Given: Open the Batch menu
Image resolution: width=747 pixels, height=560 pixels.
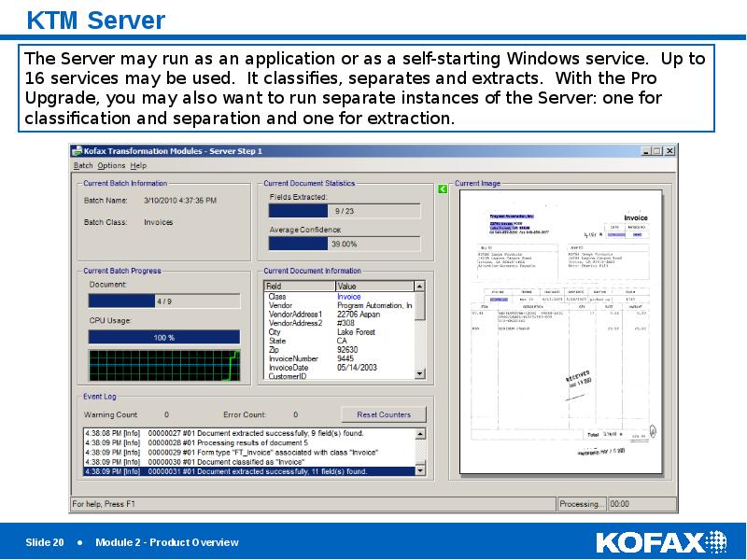Looking at the screenshot, I should pyautogui.click(x=82, y=164).
